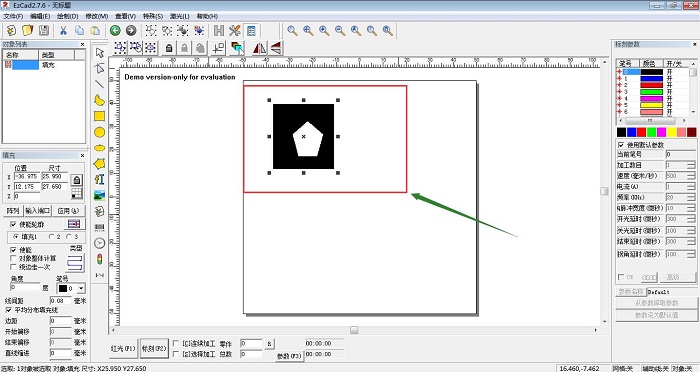Screen dimensions: 700x372
Task: Toggle the enable contour checkbox
Action: pyautogui.click(x=13, y=224)
